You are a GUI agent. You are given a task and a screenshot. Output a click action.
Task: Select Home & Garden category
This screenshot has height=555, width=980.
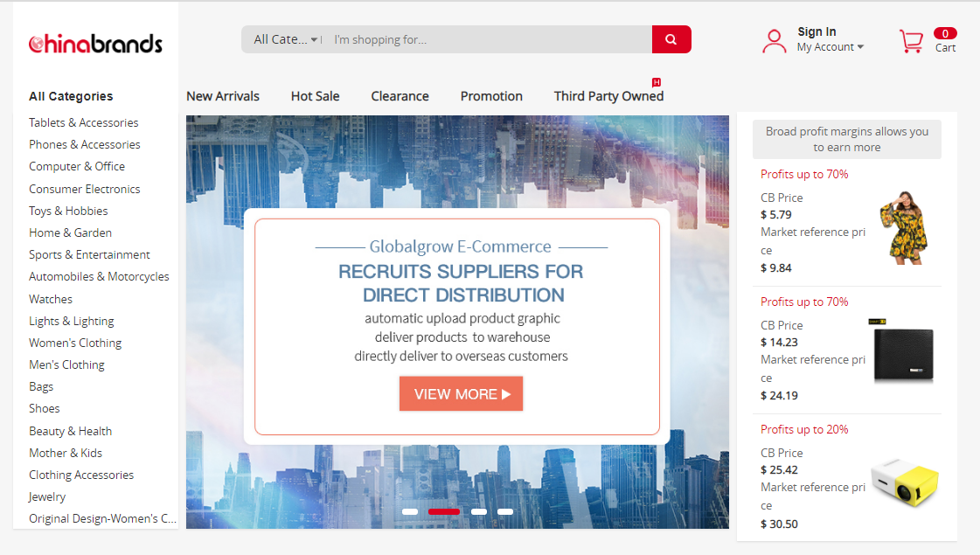70,232
